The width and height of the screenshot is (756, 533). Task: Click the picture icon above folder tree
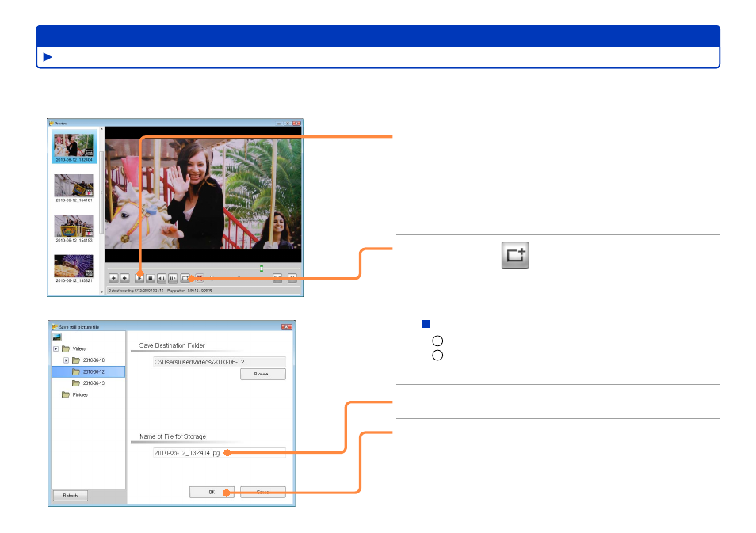click(x=57, y=337)
